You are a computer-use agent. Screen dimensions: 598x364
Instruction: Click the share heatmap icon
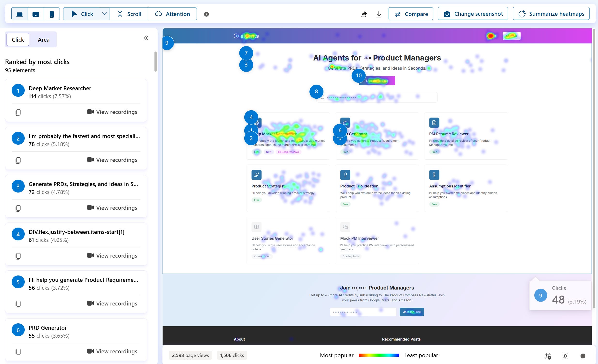tap(363, 14)
